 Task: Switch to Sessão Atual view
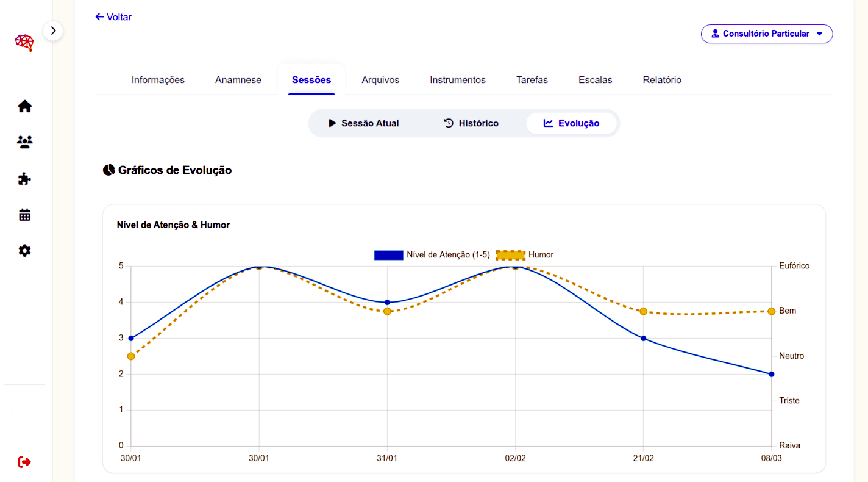coord(363,123)
